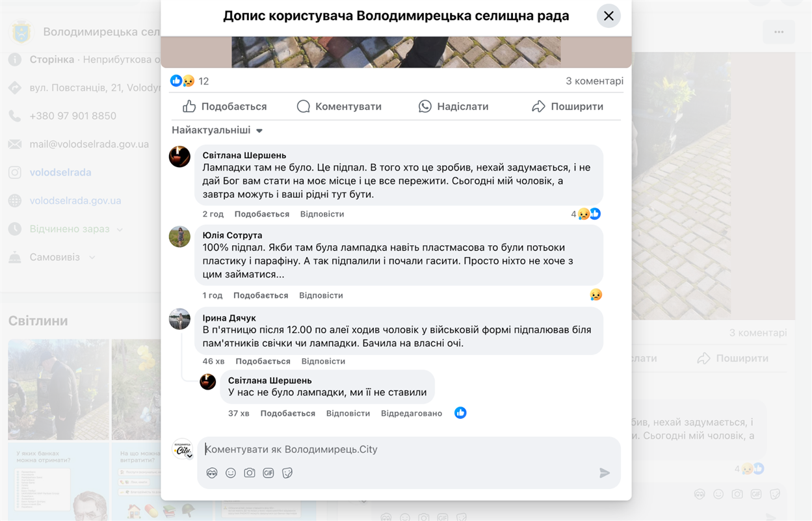Reply to Ірина Дячук's comment
Screen dimensions: 812x521
click(x=323, y=361)
